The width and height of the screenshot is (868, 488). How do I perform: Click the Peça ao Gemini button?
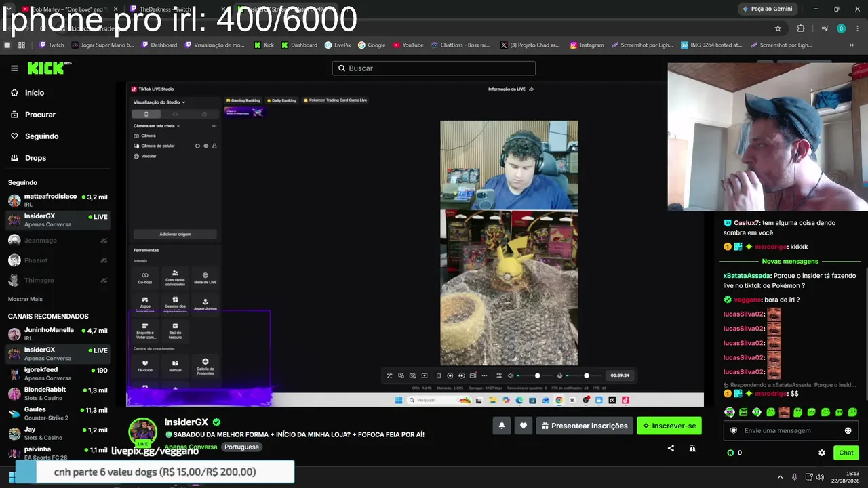pos(768,9)
